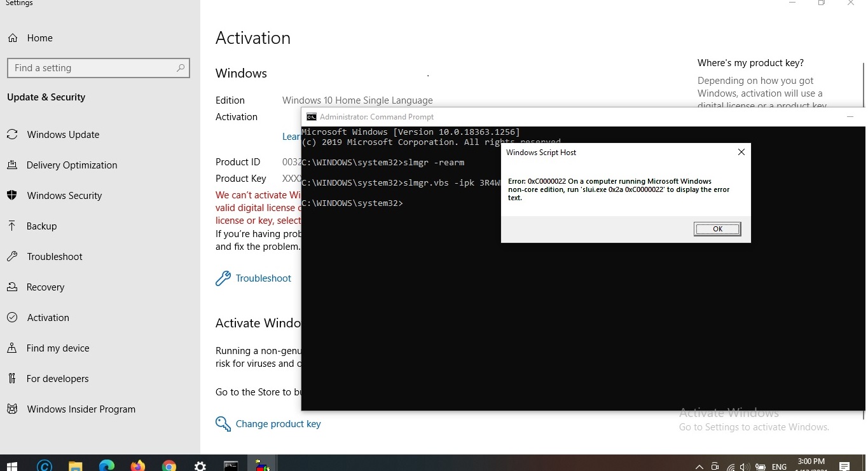The image size is (868, 471).
Task: Click the Find a setting search box
Action: [x=99, y=67]
